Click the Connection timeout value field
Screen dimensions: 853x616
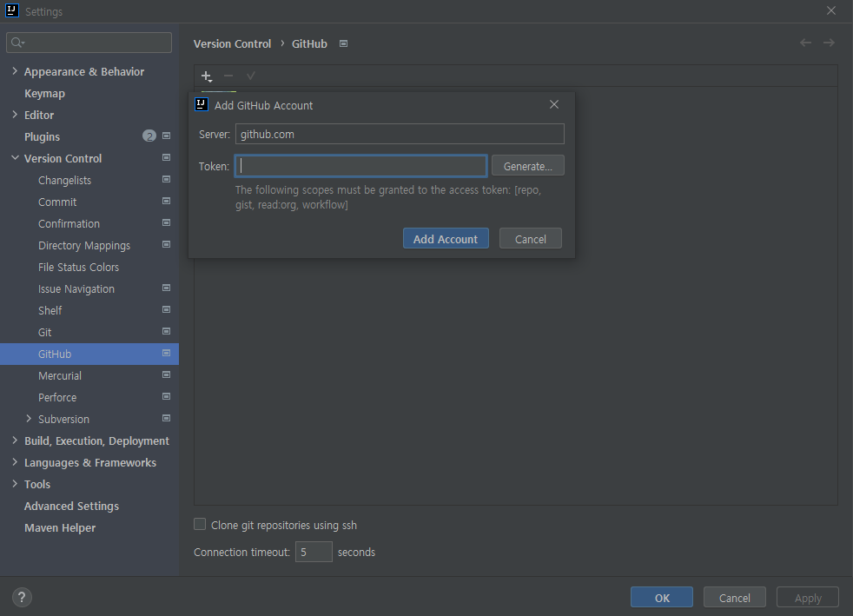(314, 552)
